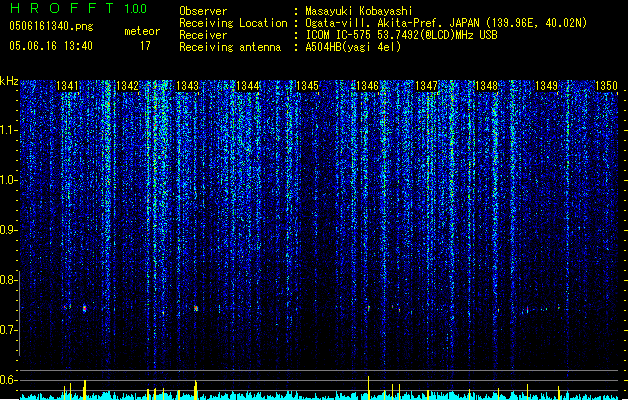Select the HROFFT 1.0.0 title text
This screenshot has height=400, width=629.
click(x=78, y=8)
